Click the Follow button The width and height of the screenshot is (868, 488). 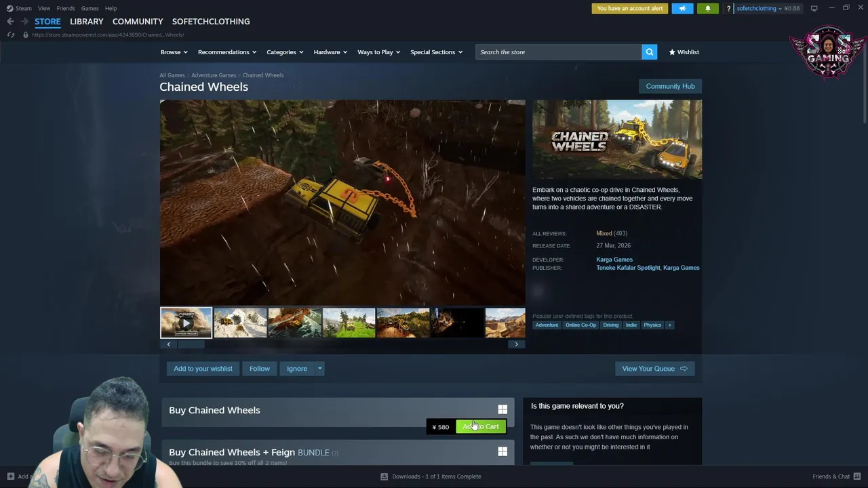[260, 369]
